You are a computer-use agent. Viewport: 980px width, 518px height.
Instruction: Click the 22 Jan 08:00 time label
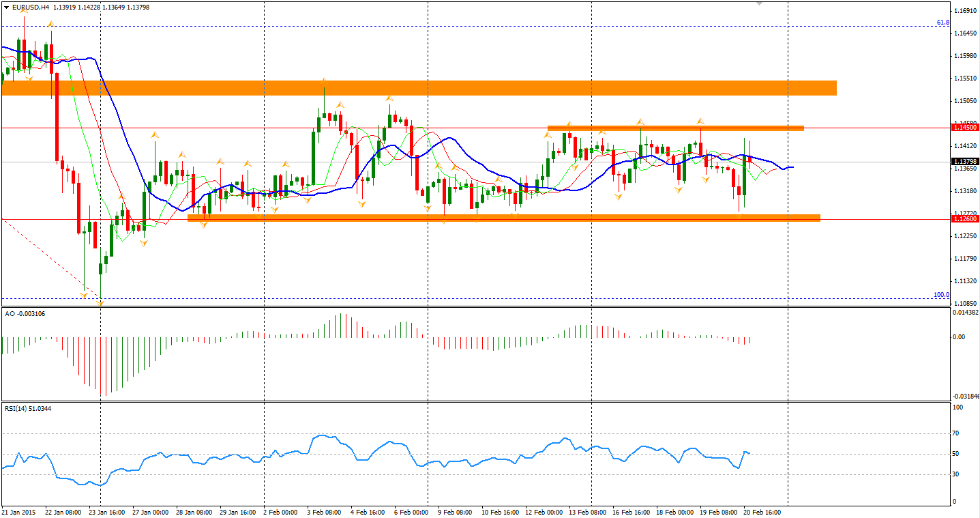[63, 511]
